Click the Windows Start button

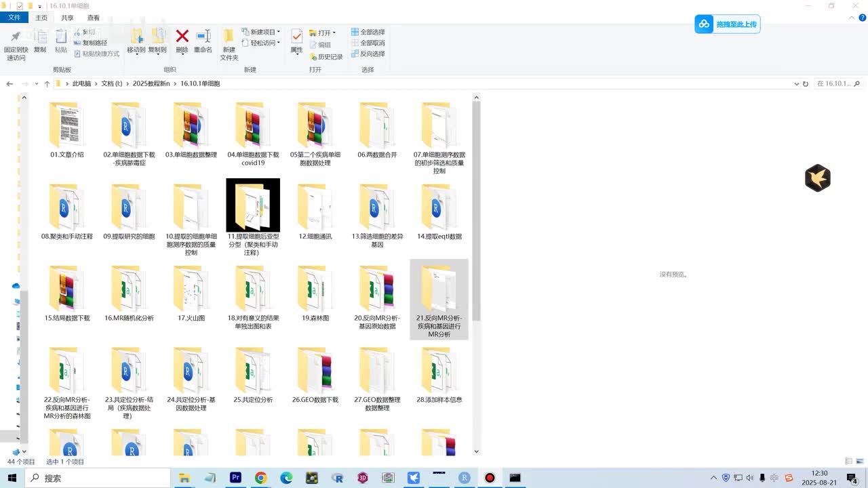tap(12, 478)
